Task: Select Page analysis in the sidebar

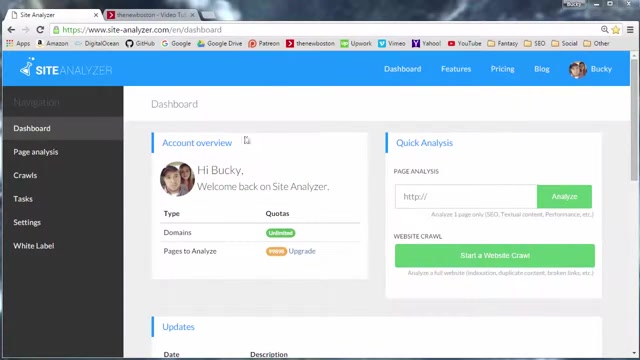Action: point(63,152)
